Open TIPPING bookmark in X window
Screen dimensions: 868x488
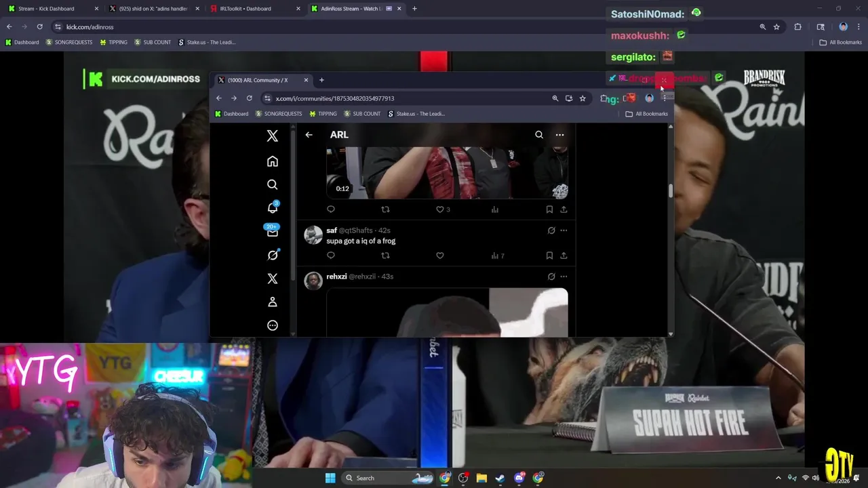pyautogui.click(x=323, y=114)
